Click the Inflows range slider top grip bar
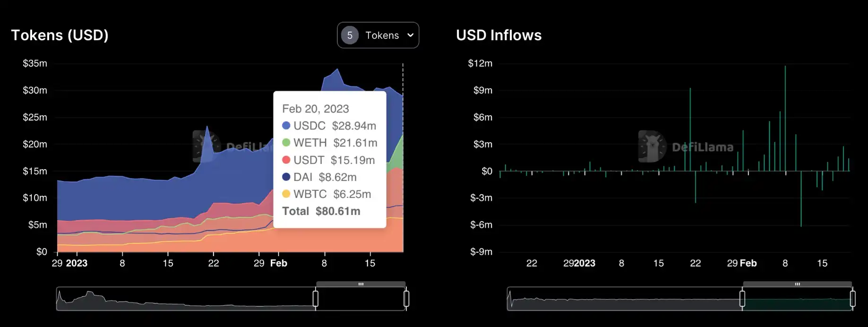This screenshot has height=327, width=868. [798, 284]
